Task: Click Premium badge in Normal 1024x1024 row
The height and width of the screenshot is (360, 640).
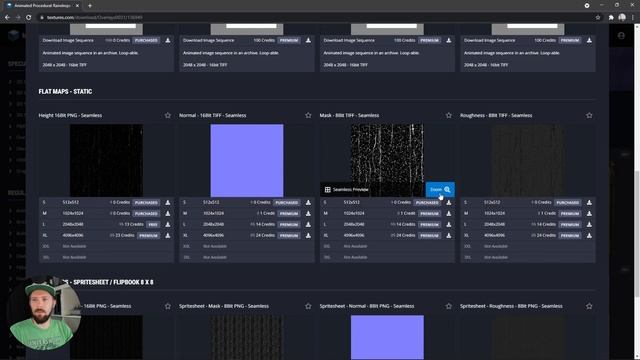Action: click(289, 213)
